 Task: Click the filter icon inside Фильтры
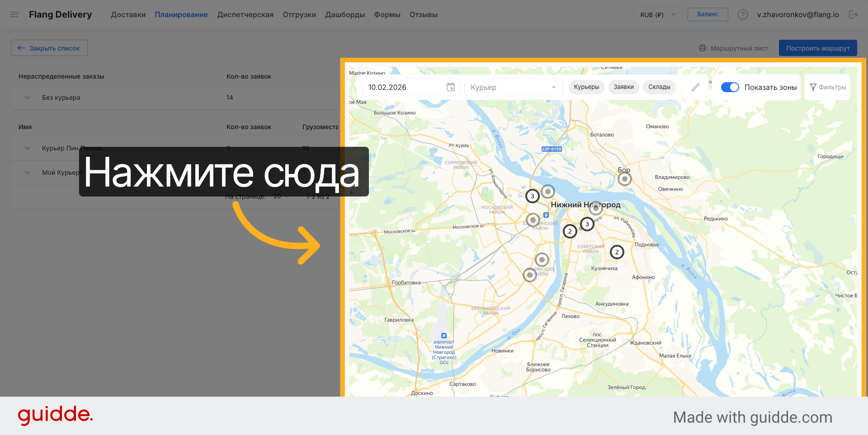coord(813,87)
